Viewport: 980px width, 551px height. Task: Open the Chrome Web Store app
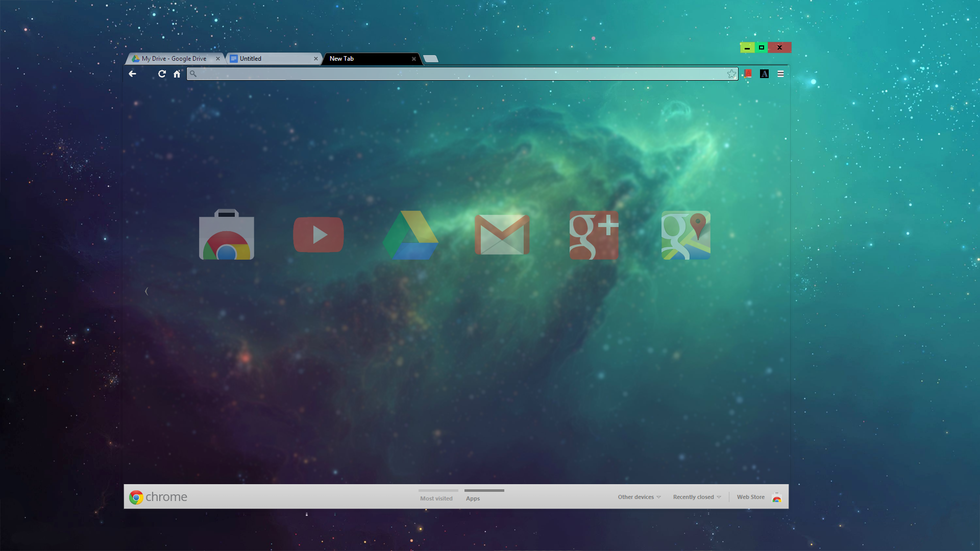[227, 235]
